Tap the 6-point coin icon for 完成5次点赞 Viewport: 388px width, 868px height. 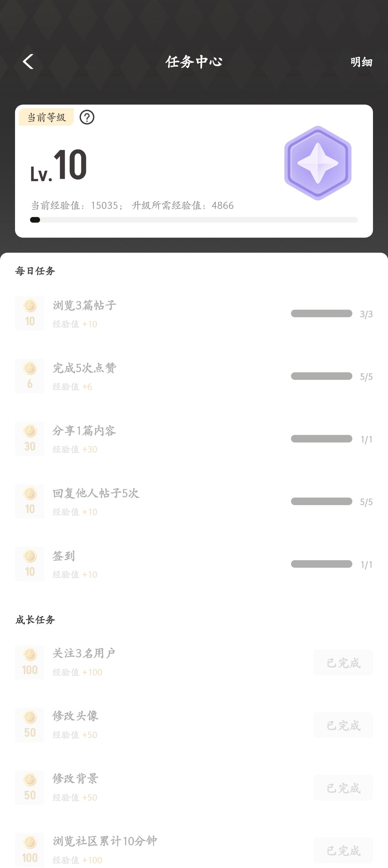tap(30, 376)
